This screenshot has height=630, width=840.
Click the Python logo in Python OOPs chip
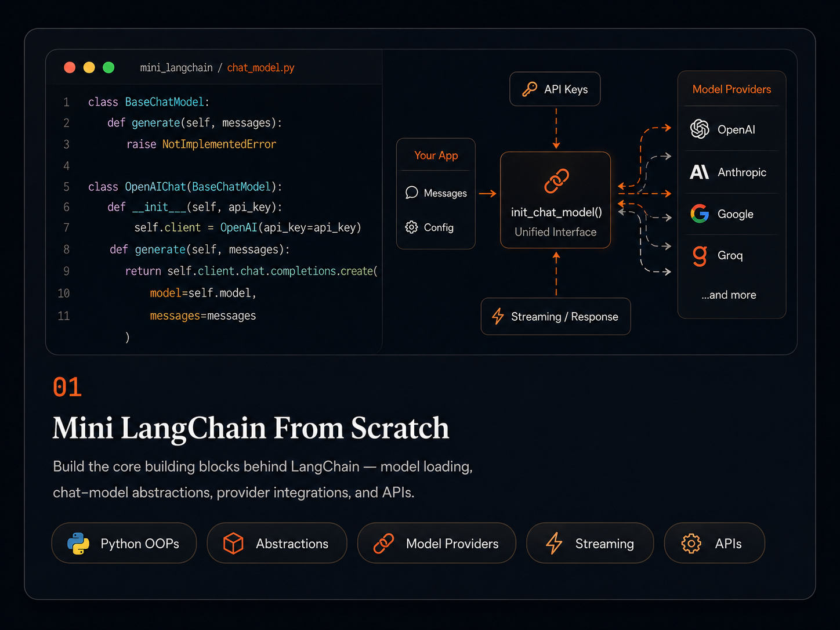coord(78,543)
